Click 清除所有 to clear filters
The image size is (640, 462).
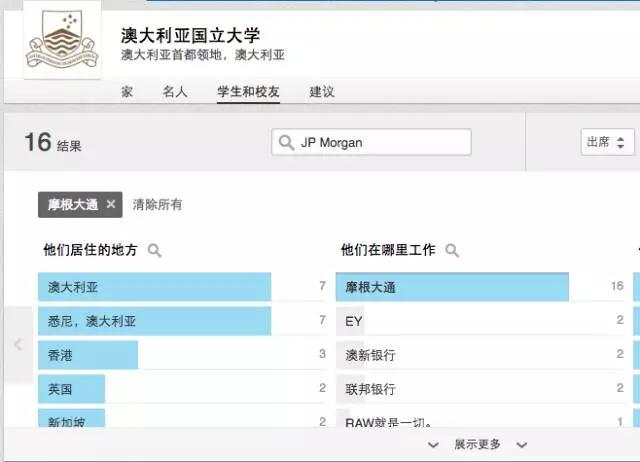click(158, 205)
